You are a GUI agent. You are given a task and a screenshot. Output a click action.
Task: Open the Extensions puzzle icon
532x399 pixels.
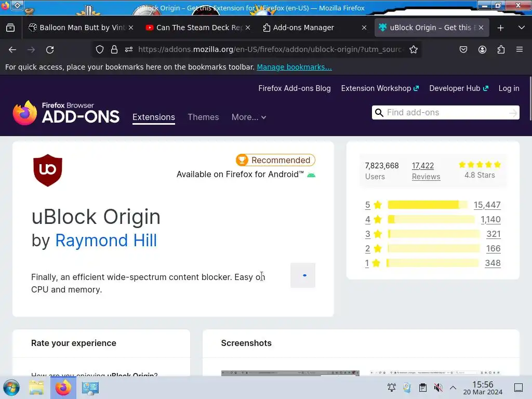tap(501, 49)
